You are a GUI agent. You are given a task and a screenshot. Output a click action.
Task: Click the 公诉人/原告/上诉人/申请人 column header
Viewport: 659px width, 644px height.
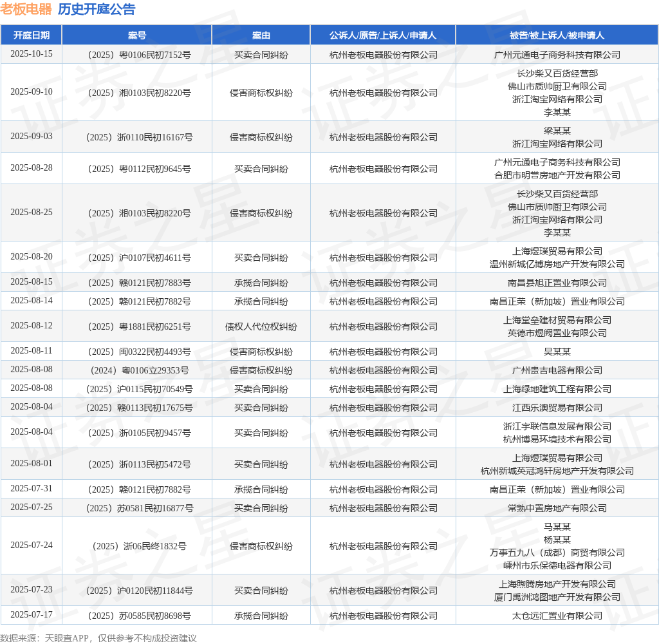(383, 35)
